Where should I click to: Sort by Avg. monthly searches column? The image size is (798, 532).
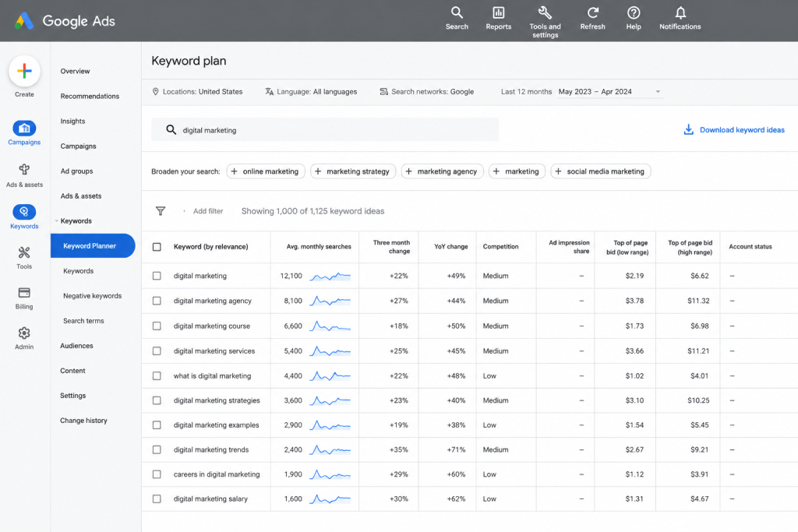pyautogui.click(x=319, y=247)
